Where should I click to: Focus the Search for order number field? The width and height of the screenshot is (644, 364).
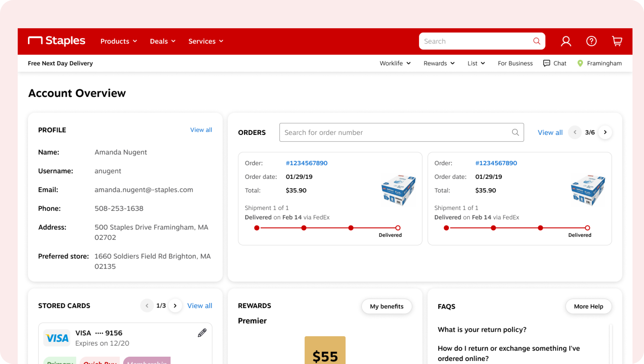(x=395, y=132)
